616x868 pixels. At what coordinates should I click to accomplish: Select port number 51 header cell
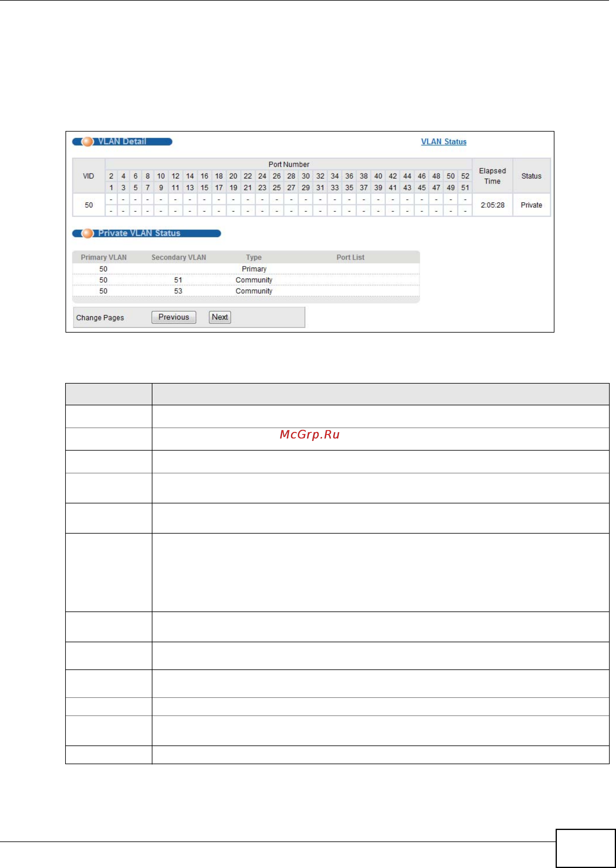(465, 187)
